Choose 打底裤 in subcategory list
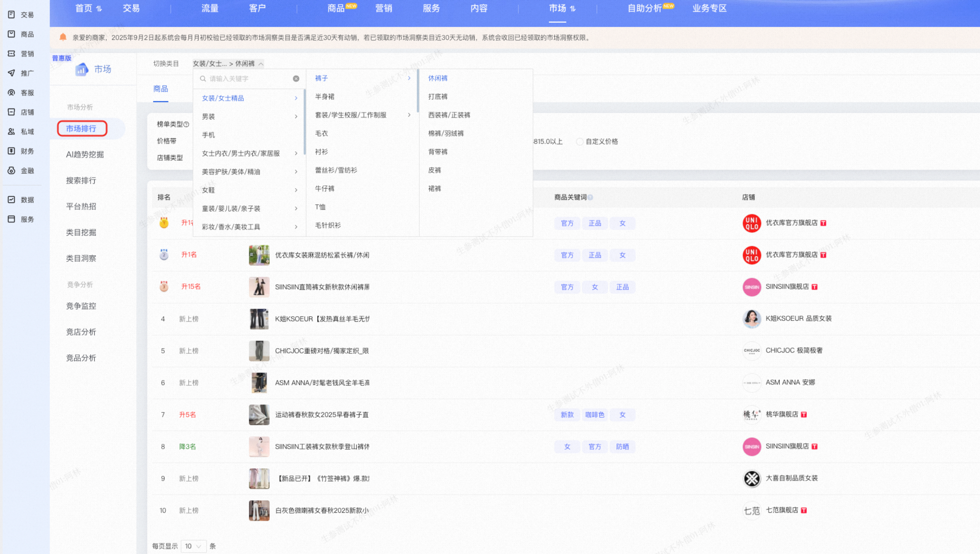The width and height of the screenshot is (980, 554). click(438, 96)
